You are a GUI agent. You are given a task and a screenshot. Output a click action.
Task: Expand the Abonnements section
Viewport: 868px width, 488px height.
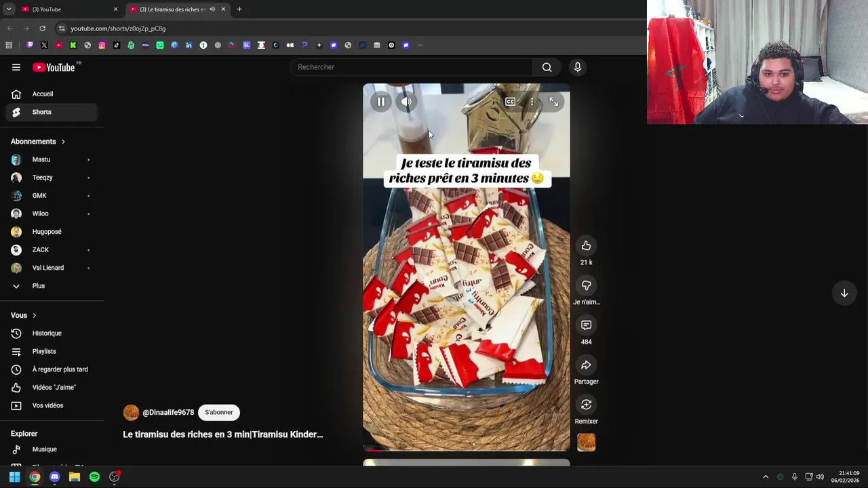click(38, 142)
